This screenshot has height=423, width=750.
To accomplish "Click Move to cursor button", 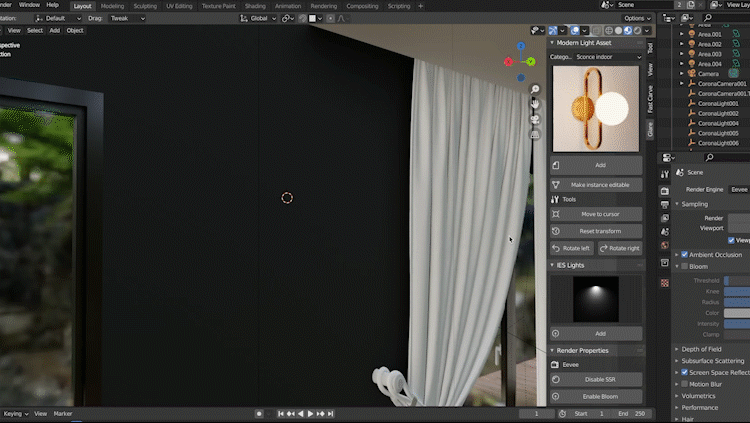I will 596,214.
